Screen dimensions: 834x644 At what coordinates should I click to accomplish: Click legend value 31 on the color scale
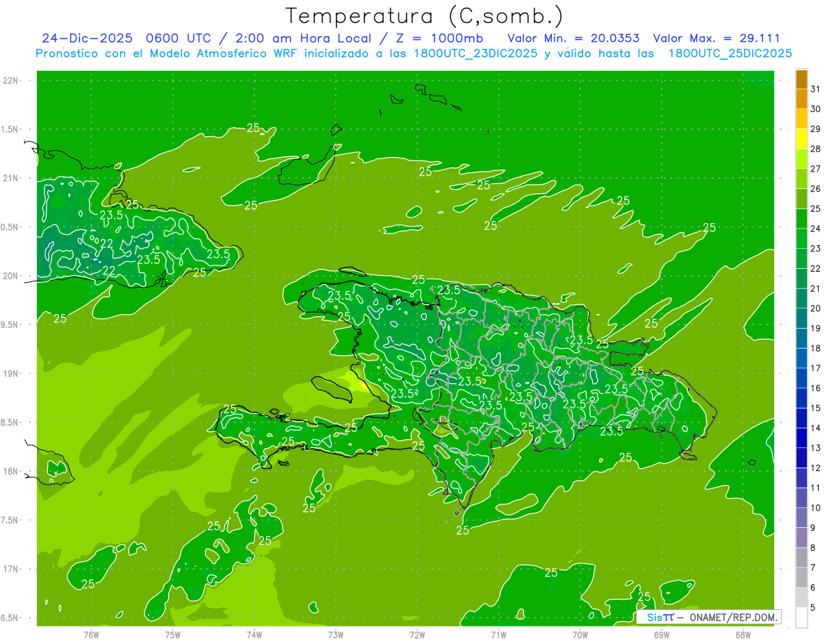click(816, 89)
